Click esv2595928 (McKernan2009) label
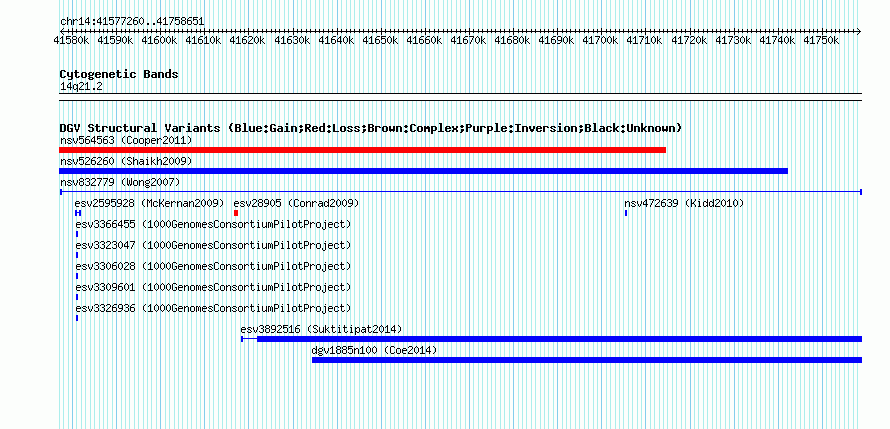This screenshot has width=890, height=429. (149, 203)
